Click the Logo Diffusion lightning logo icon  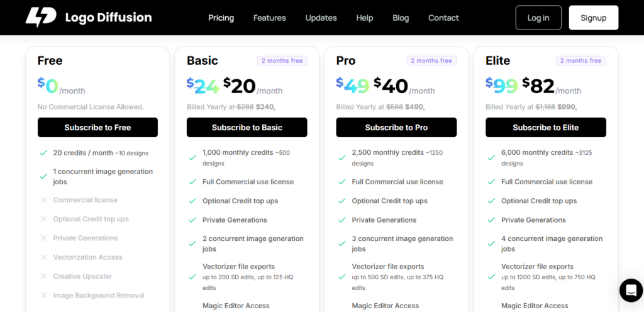point(41,18)
